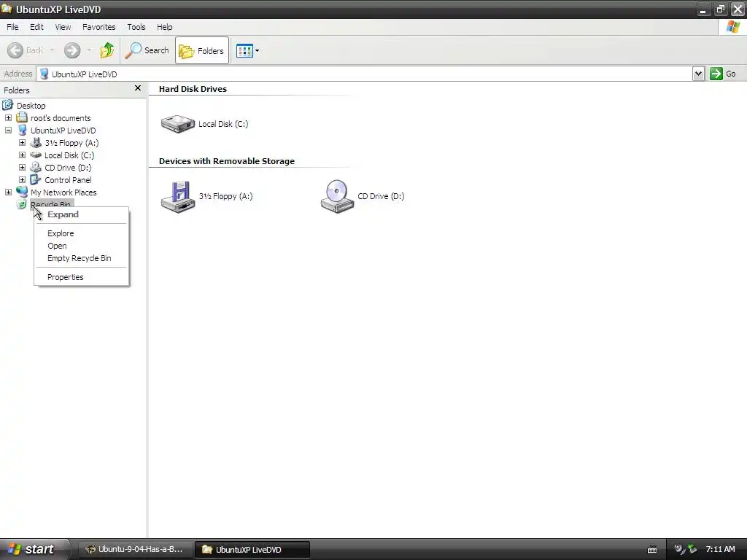The image size is (747, 560).
Task: Open Recycle Bin Properties
Action: click(x=82, y=277)
